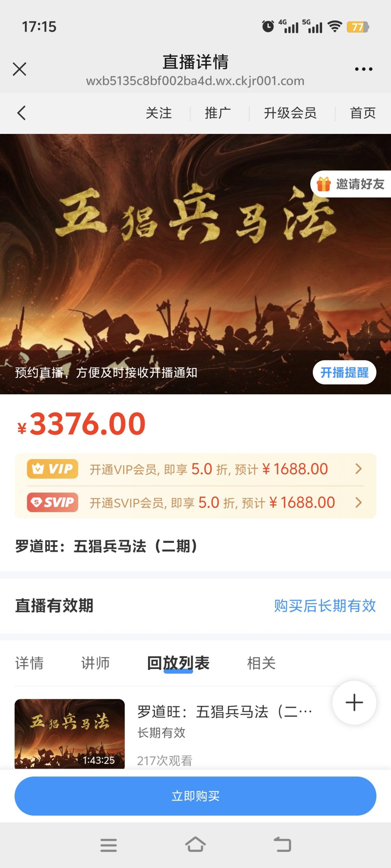Expand the VIP membership discount arrow
Image resolution: width=391 pixels, height=868 pixels.
(x=358, y=469)
